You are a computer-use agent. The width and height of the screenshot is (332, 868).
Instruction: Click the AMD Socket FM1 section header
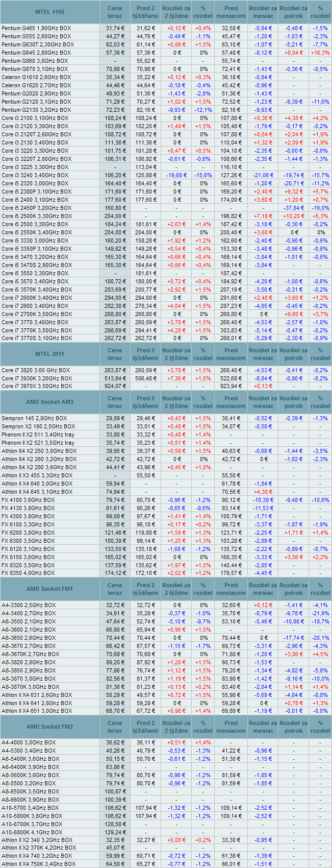pyautogui.click(x=50, y=589)
